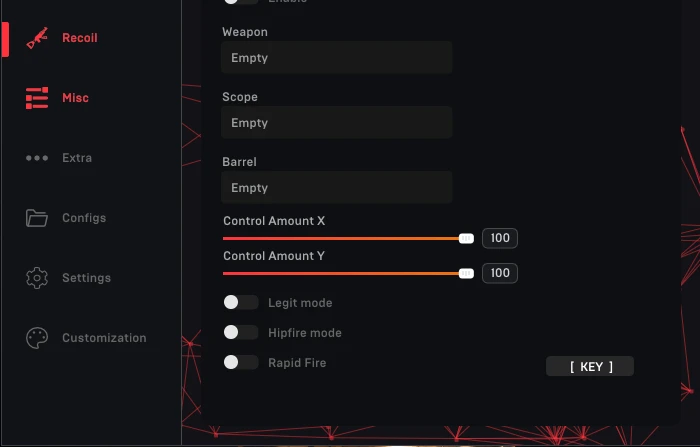This screenshot has height=447, width=700.
Task: Open the Misc tab label
Action: point(75,98)
